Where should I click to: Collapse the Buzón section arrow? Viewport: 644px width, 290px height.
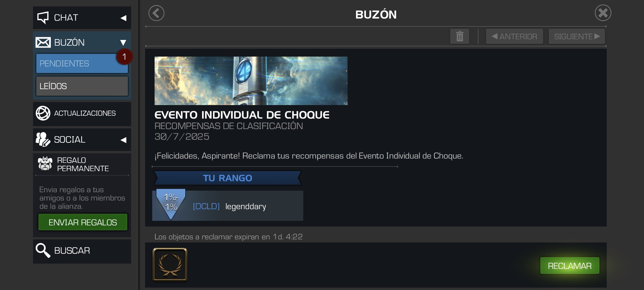point(123,43)
